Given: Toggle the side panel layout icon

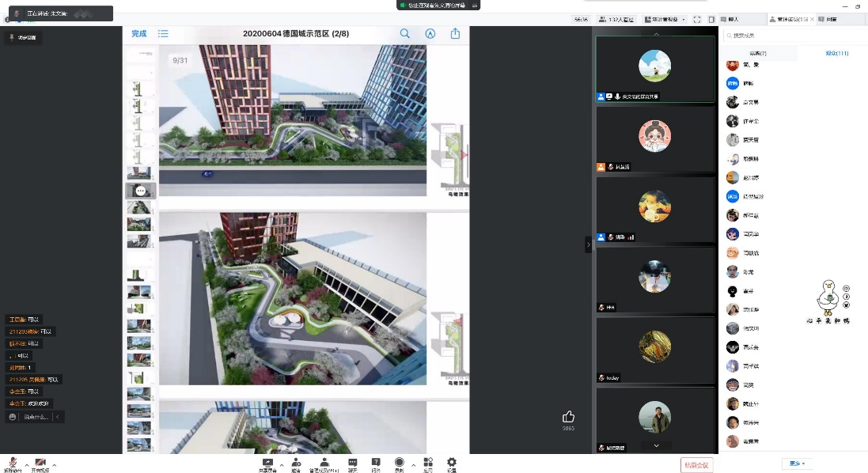Looking at the screenshot, I should pyautogui.click(x=711, y=20).
